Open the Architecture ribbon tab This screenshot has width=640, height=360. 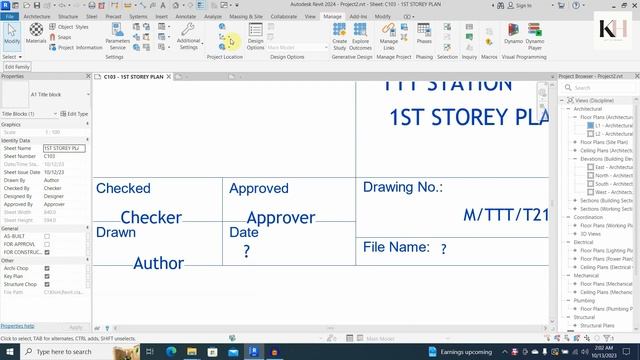37,16
